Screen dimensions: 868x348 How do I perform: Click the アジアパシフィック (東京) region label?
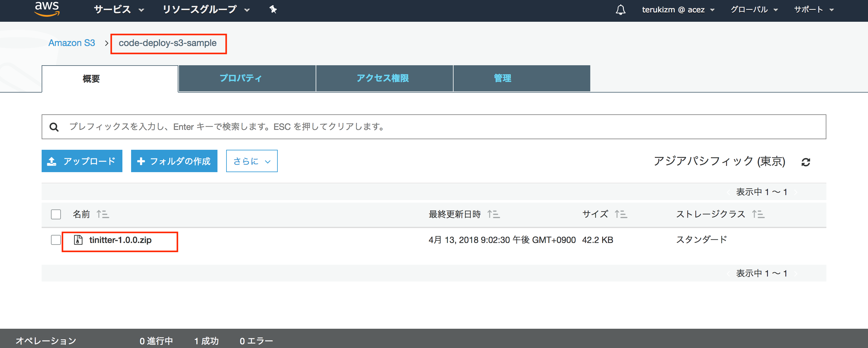720,161
